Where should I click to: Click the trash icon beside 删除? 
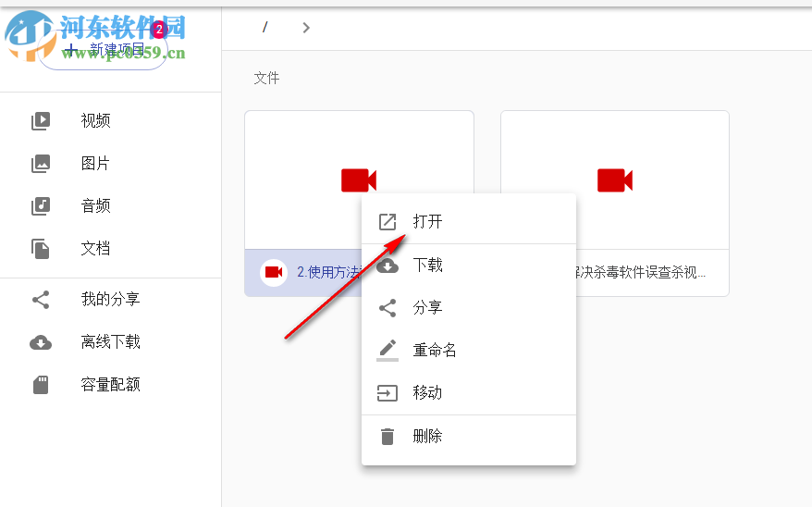point(388,437)
